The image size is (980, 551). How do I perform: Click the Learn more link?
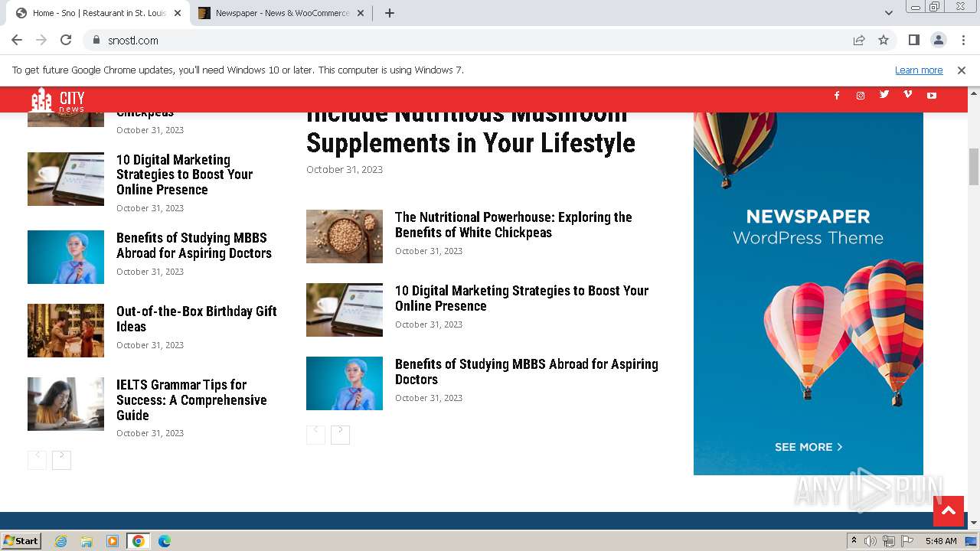pyautogui.click(x=919, y=70)
